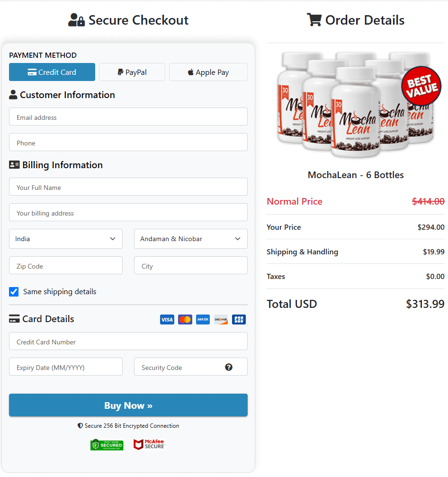
Task: Open the country dropdown showing India
Action: 65,239
